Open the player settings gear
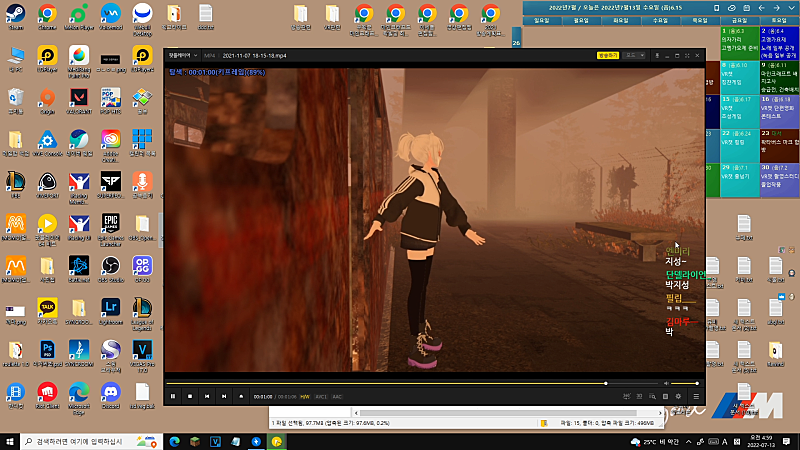800x450 pixels. pos(678,396)
